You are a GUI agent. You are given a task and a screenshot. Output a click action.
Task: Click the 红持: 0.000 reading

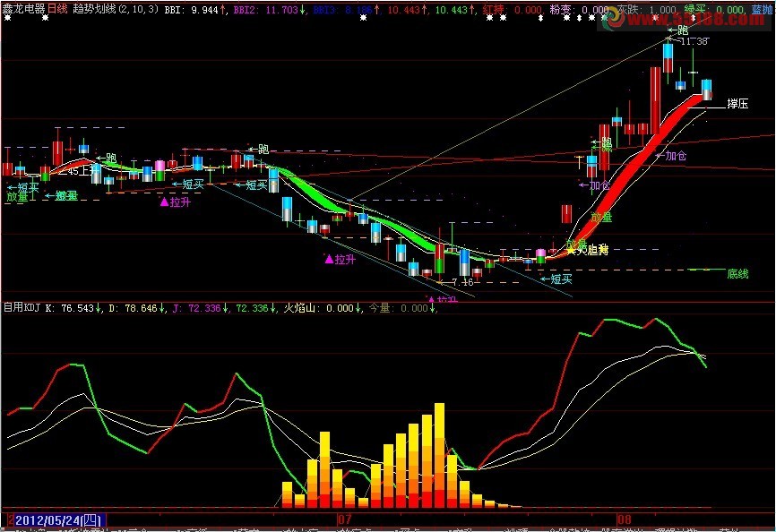coord(512,9)
